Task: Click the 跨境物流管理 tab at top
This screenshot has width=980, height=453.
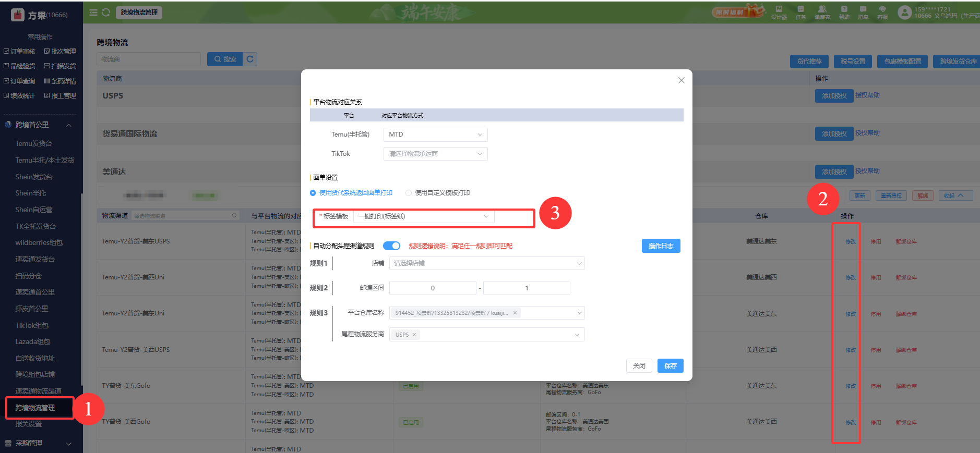Action: point(139,13)
